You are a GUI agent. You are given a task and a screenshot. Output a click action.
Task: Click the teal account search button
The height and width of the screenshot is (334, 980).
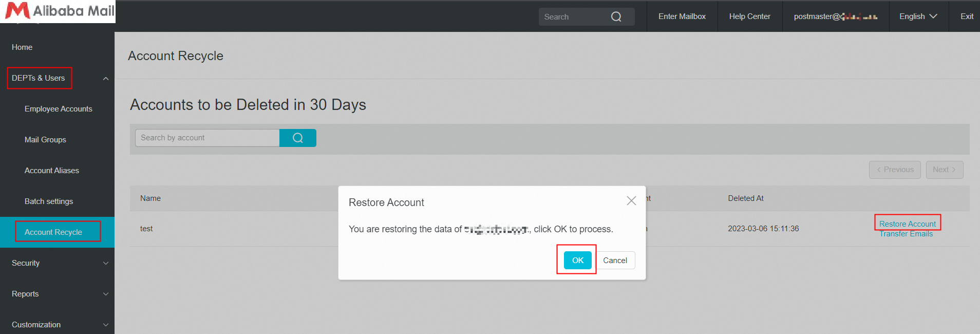click(x=297, y=138)
